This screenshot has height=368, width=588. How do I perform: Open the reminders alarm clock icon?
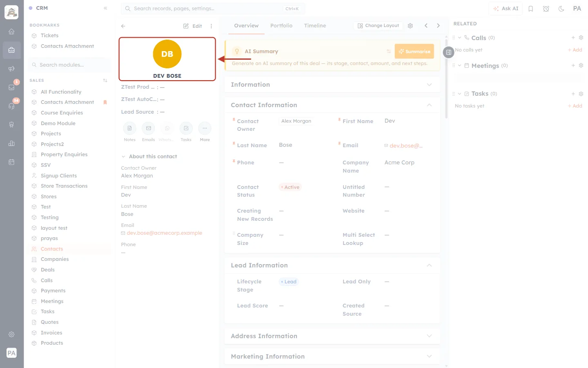click(x=546, y=9)
